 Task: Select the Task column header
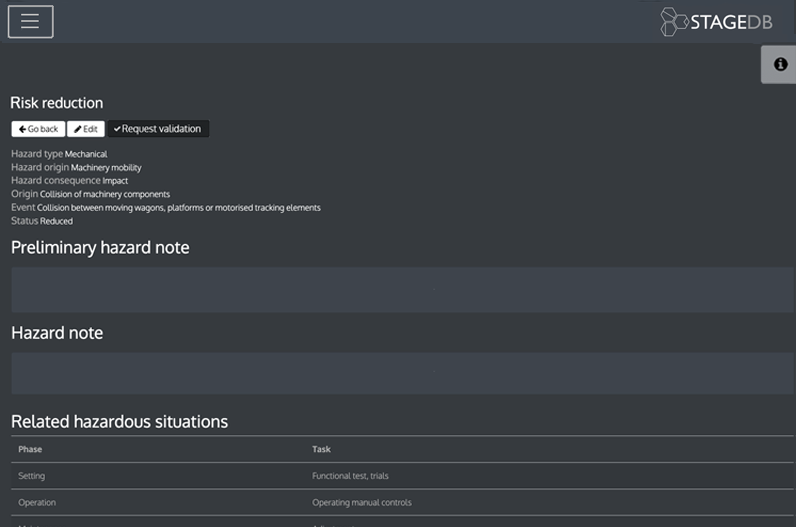(321, 449)
